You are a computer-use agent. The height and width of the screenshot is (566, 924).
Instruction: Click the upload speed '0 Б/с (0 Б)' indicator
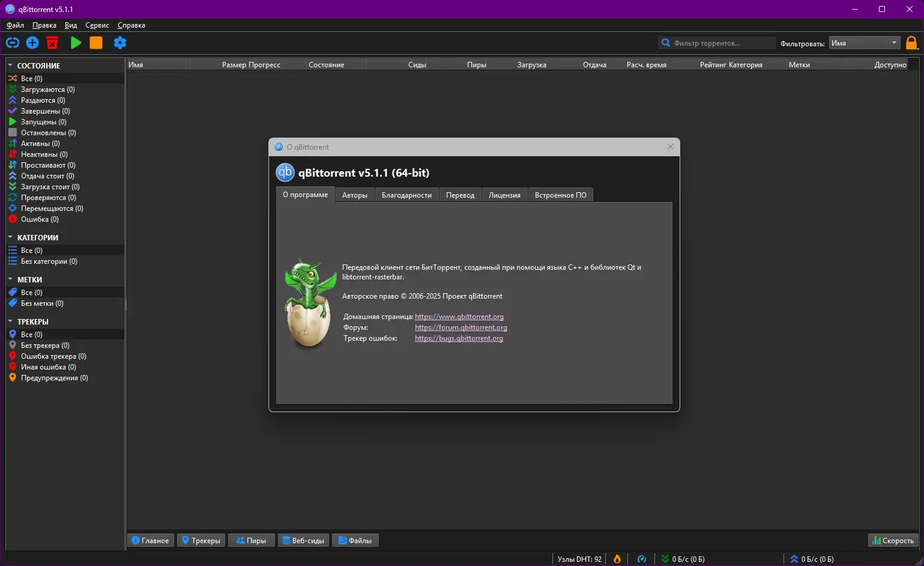pos(812,559)
